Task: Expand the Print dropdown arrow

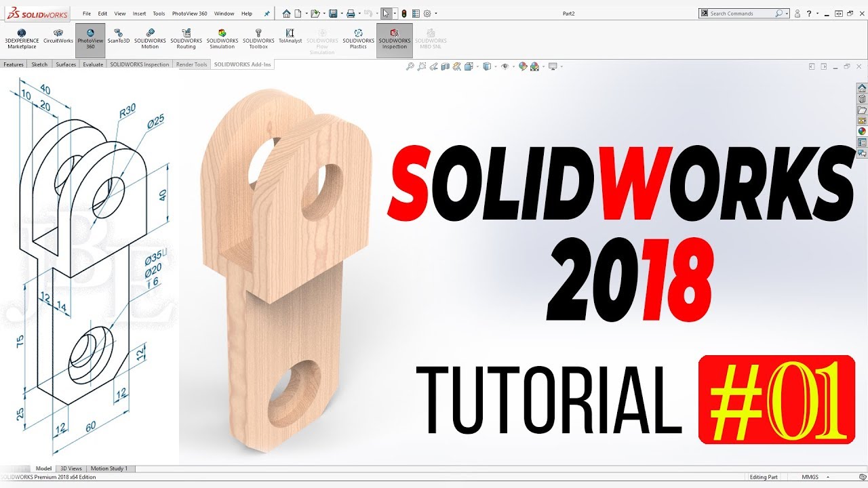Action: pos(359,14)
